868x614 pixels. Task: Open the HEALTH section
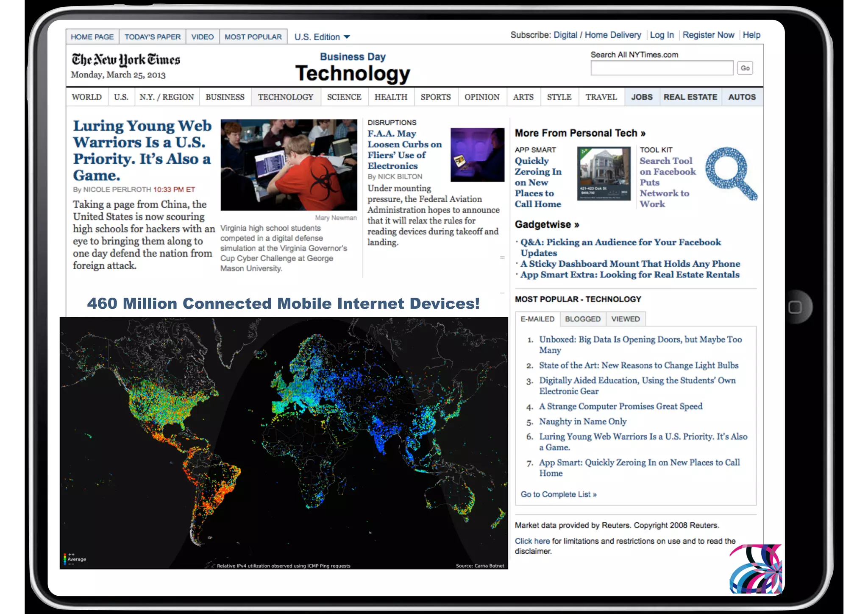(391, 97)
